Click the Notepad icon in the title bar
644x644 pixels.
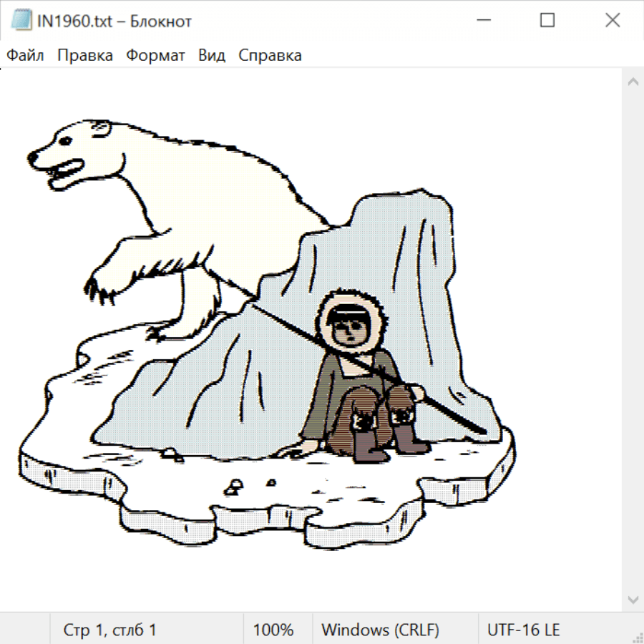(x=21, y=21)
